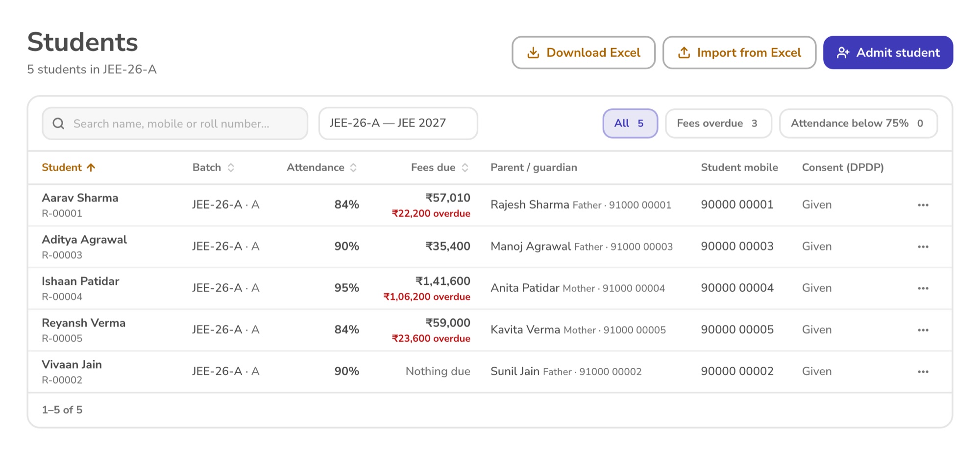Open row actions menu for Vivaan Jain
The width and height of the screenshot is (980, 456).
point(923,372)
